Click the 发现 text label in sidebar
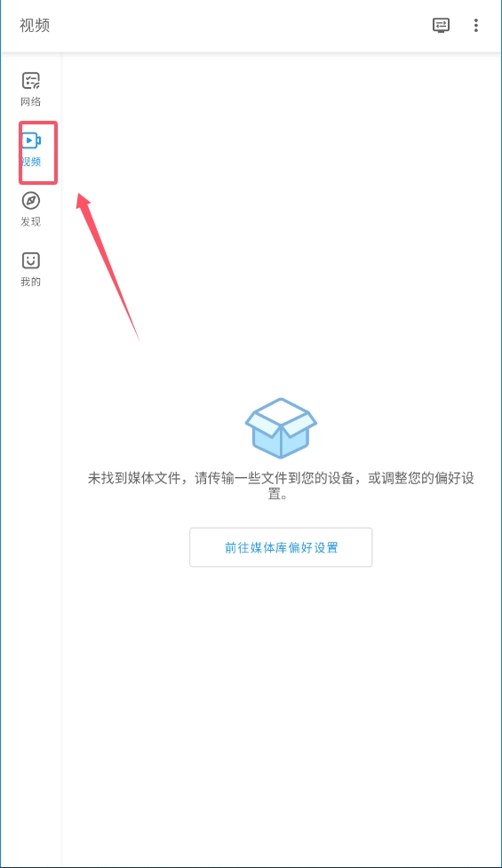 click(31, 221)
